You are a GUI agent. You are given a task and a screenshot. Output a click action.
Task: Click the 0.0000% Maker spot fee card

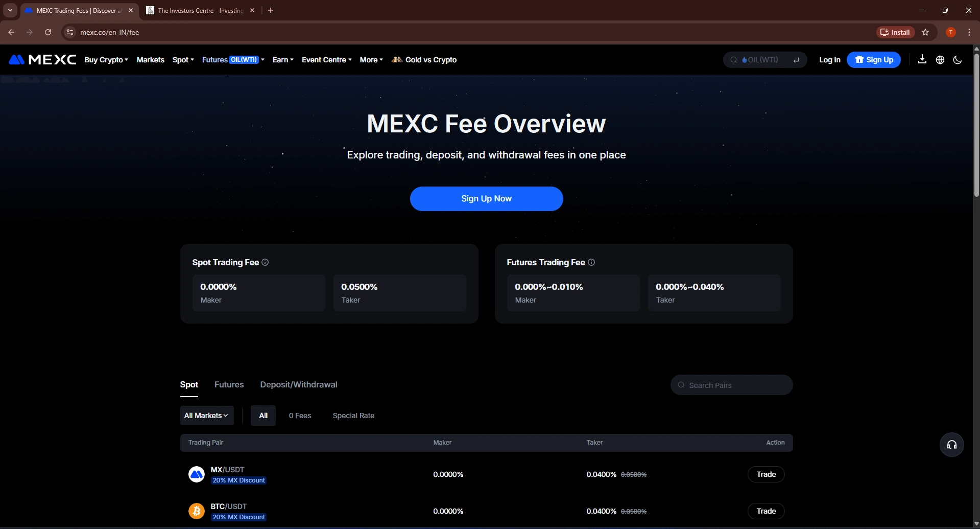(x=259, y=293)
